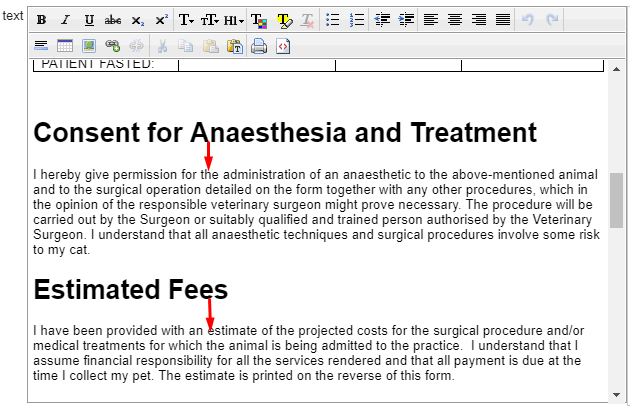630x416 pixels.
Task: Open the H1 heading format dropdown
Action: (x=234, y=20)
